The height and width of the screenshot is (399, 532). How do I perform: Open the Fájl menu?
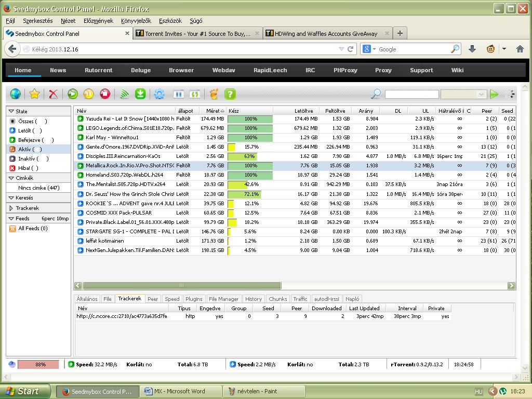10,21
